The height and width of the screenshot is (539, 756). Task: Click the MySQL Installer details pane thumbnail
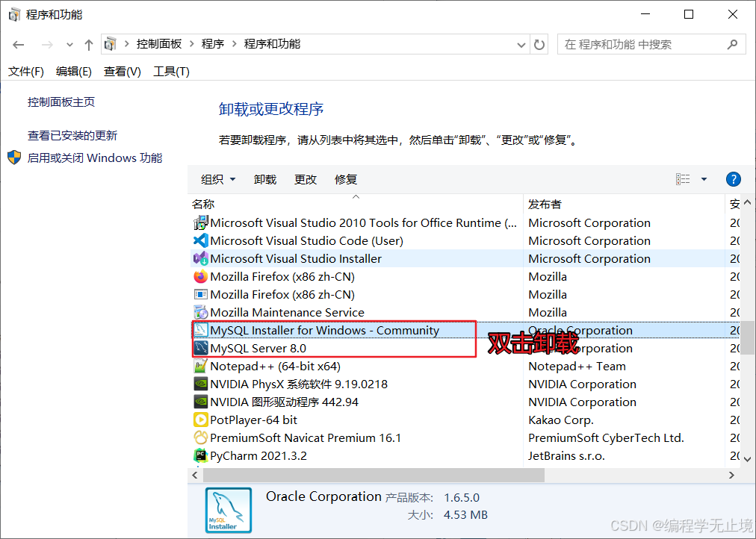[229, 510]
